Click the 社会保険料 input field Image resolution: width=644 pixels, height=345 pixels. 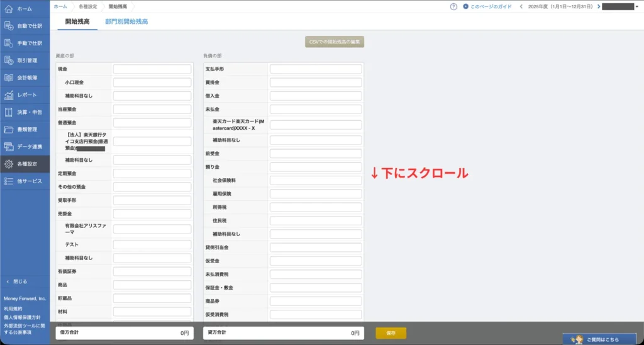(316, 181)
